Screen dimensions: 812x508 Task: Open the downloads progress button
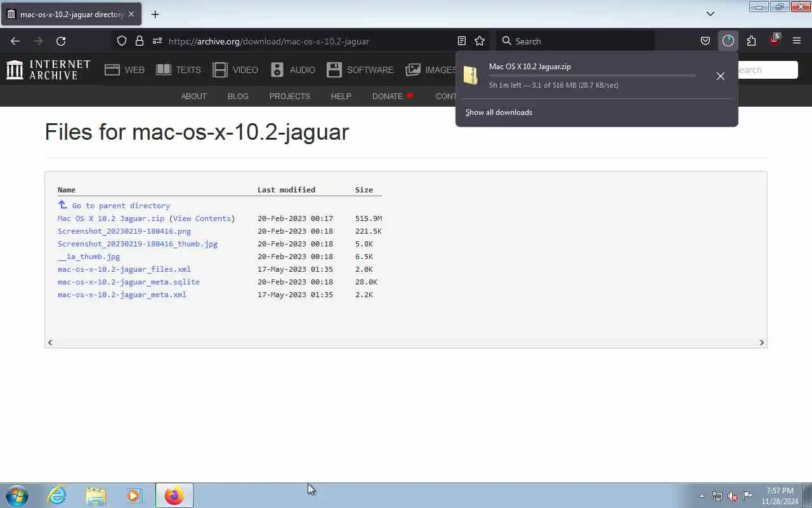tap(728, 41)
